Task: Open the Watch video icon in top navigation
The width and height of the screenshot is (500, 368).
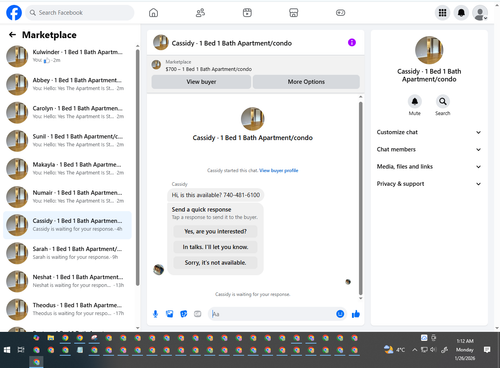Action: point(247,13)
